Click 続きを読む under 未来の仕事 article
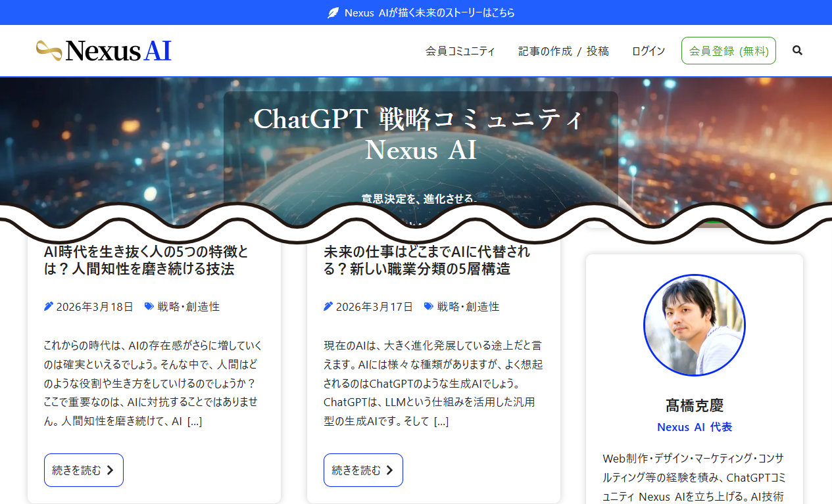The image size is (832, 504). 363,470
